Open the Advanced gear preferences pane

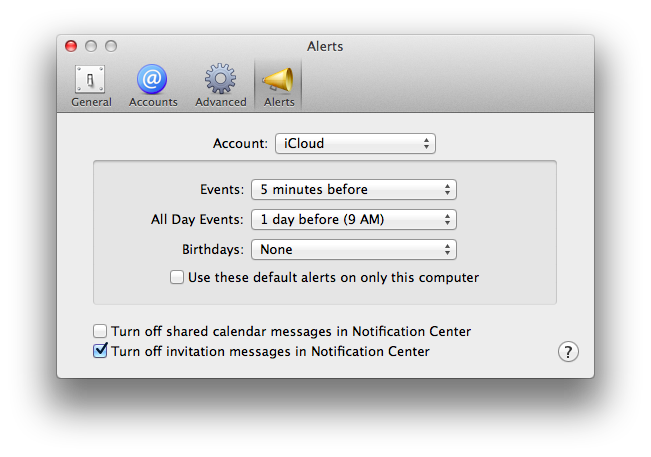(220, 86)
